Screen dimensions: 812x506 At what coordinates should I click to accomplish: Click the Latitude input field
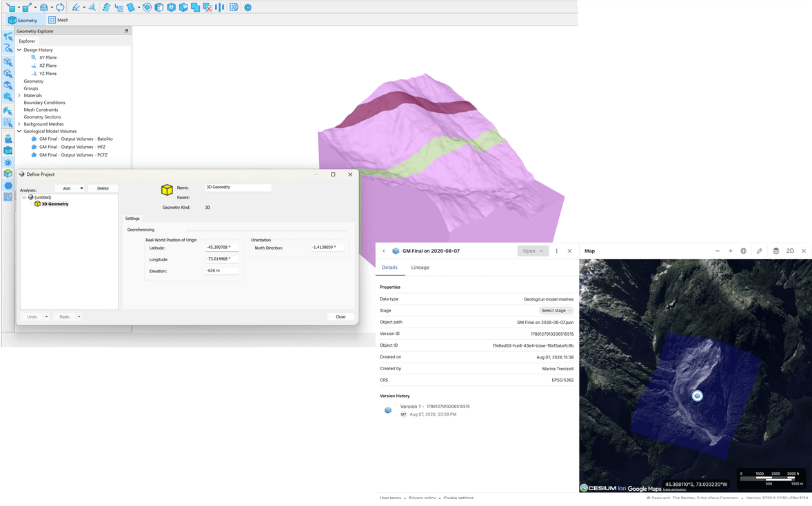coord(222,247)
